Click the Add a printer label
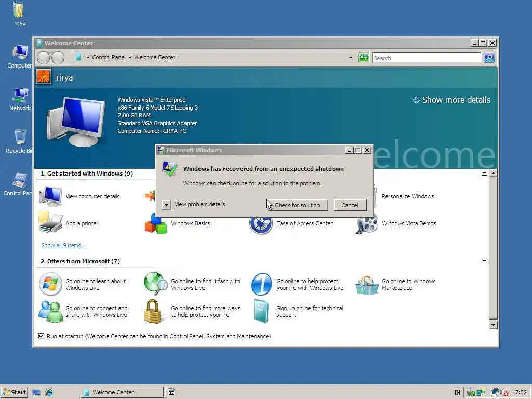 (82, 223)
